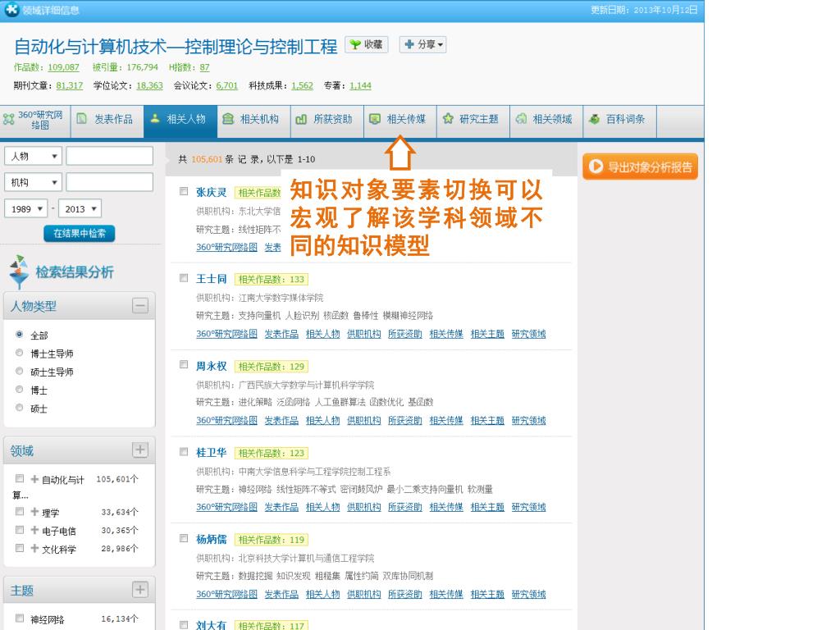The image size is (840, 630).
Task: Check the box next to 桂卫华
Action: 184,452
